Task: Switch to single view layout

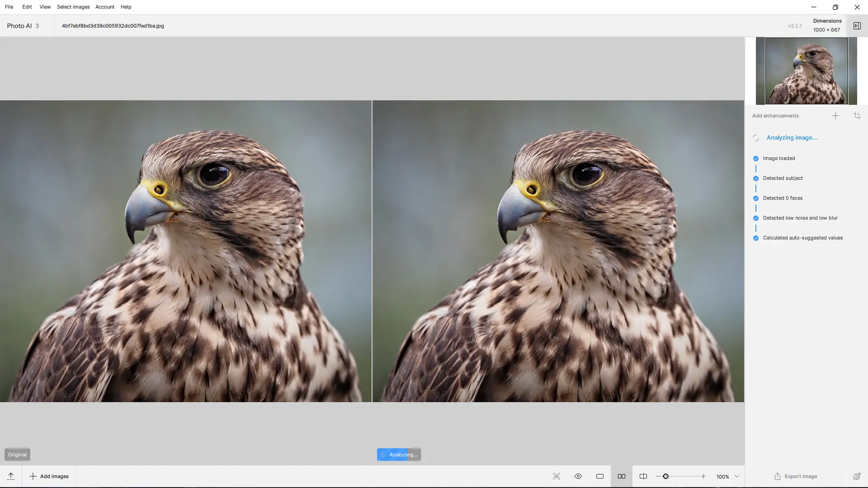Action: coord(600,476)
